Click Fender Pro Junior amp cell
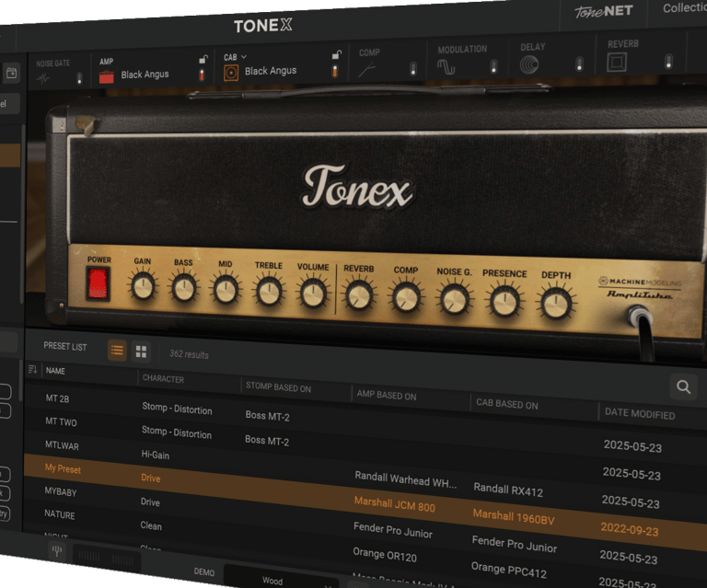Screen dimensions: 707x588 [x=393, y=530]
